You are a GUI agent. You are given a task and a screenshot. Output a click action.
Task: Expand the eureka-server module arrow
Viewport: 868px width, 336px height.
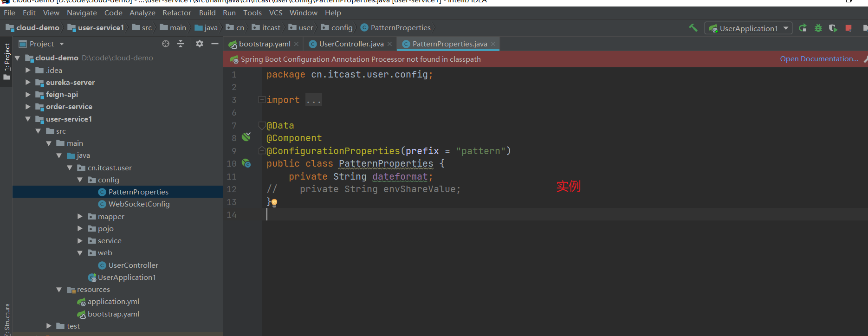(28, 82)
